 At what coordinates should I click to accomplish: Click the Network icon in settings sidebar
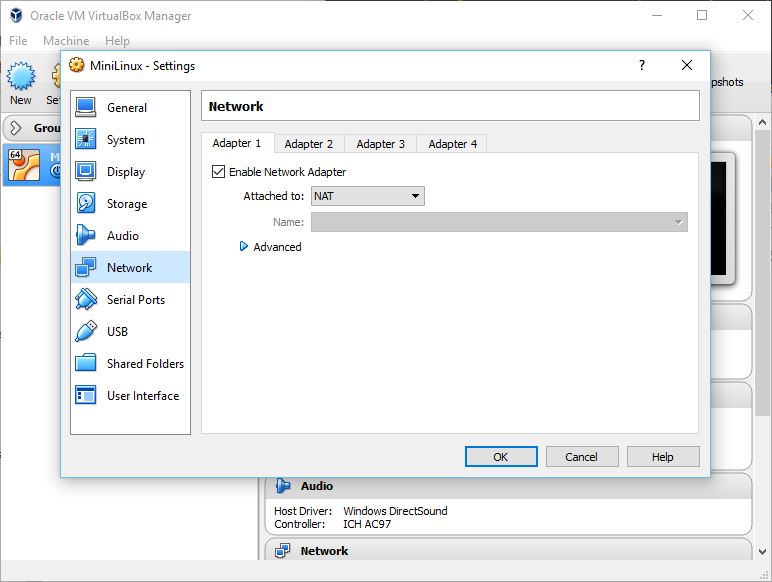[86, 267]
